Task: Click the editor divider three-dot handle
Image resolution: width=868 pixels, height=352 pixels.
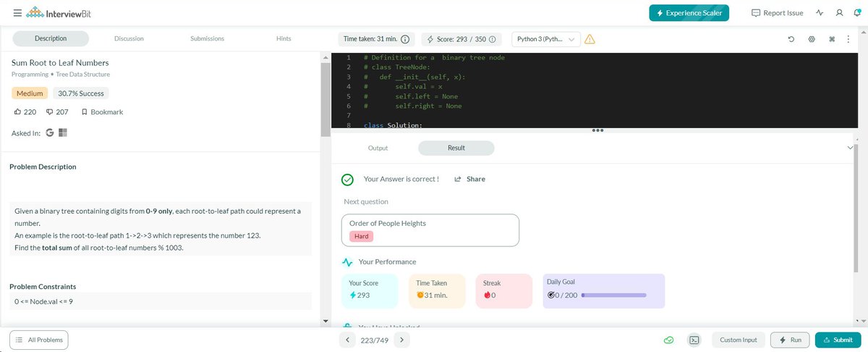Action: click(597, 130)
